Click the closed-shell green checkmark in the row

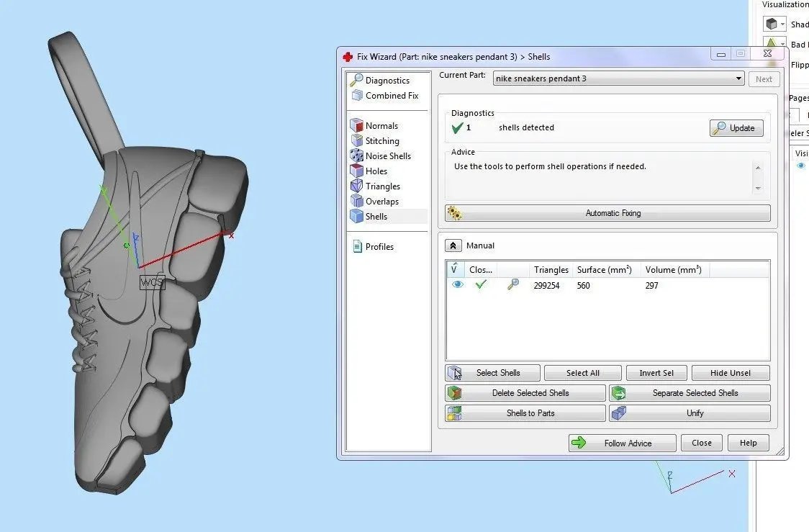(480, 284)
